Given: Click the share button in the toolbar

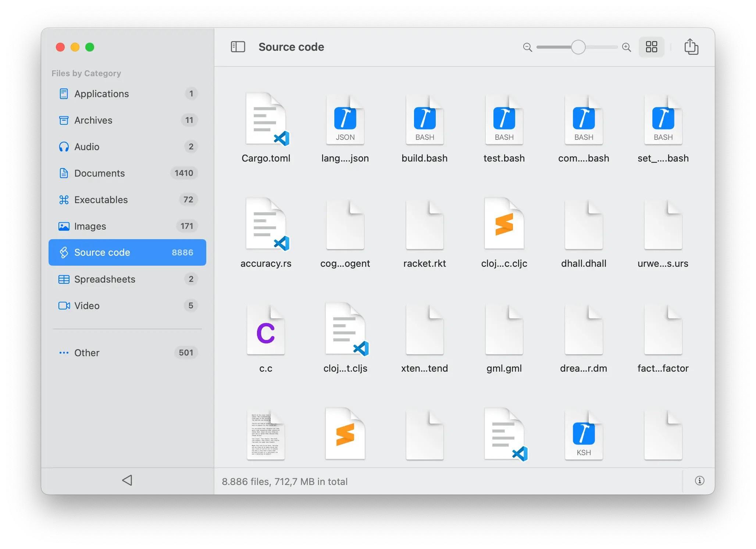Looking at the screenshot, I should (x=692, y=47).
